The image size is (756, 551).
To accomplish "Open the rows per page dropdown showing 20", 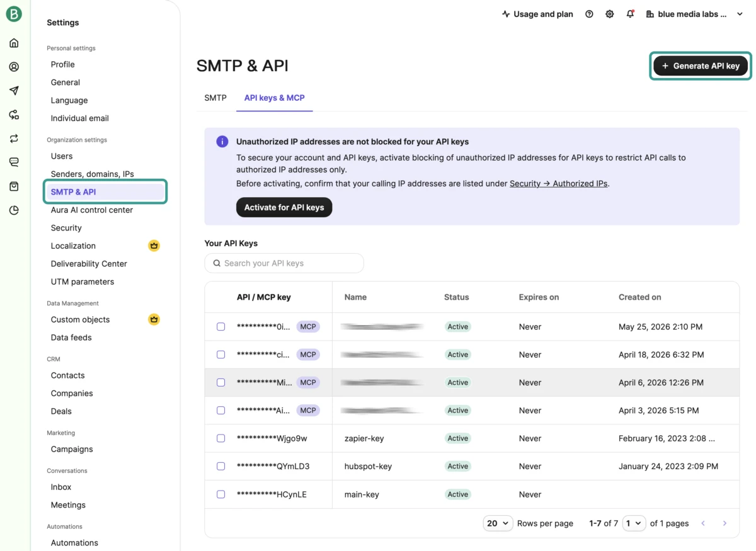I will pos(498,523).
